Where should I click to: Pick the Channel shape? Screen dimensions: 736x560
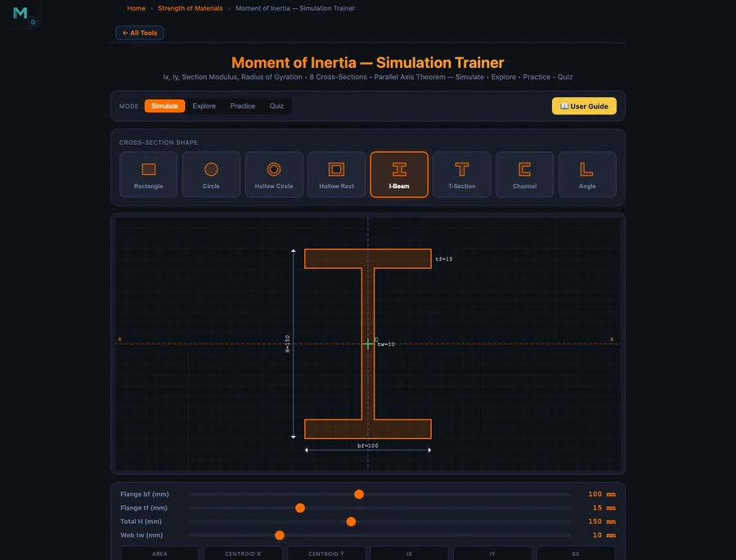(525, 175)
